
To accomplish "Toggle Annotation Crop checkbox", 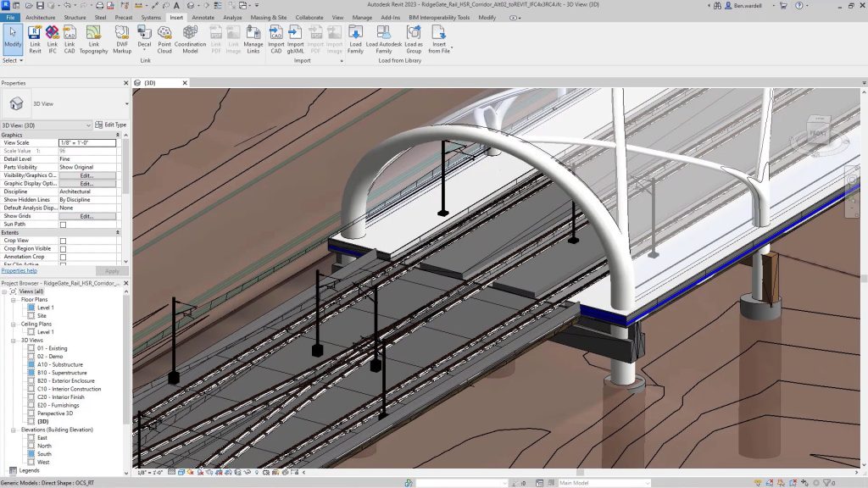I will (x=63, y=258).
